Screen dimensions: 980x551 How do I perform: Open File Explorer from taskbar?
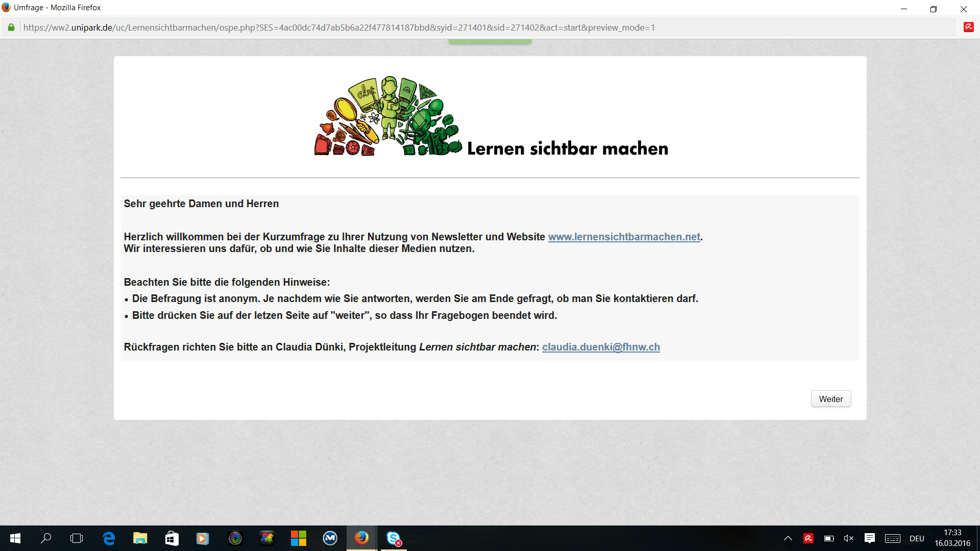point(140,538)
